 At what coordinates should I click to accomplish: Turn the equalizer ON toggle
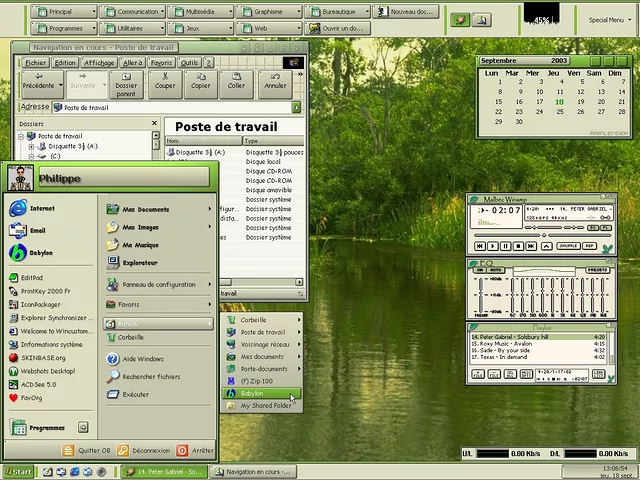click(x=478, y=270)
